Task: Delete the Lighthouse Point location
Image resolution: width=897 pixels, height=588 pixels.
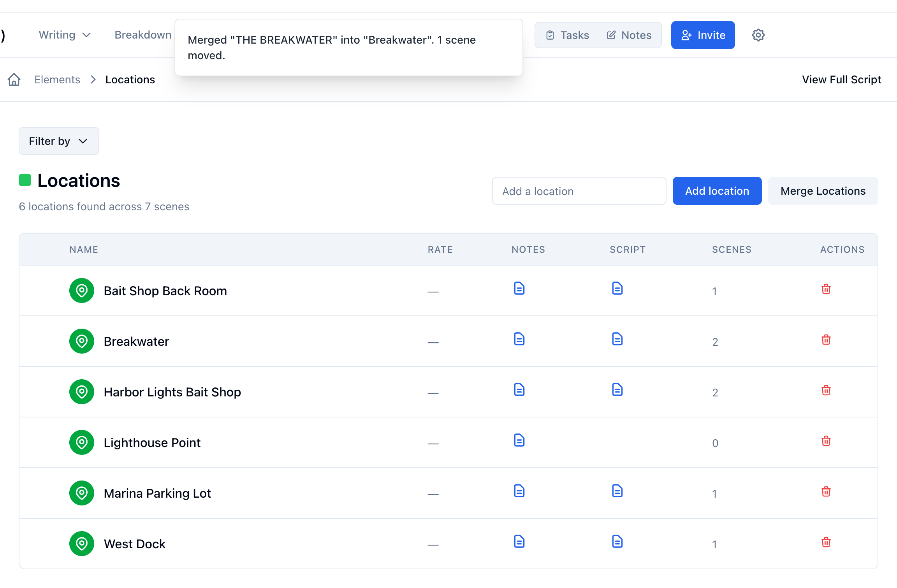Action: [826, 441]
